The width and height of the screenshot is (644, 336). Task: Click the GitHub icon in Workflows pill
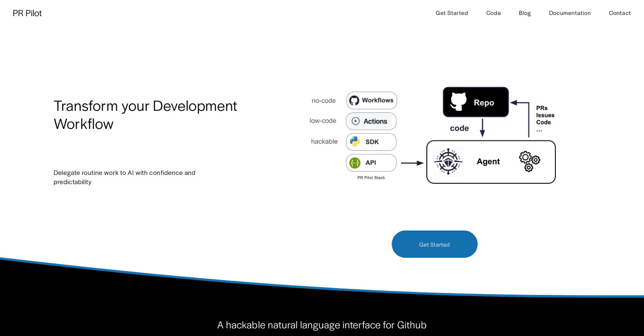pos(354,100)
